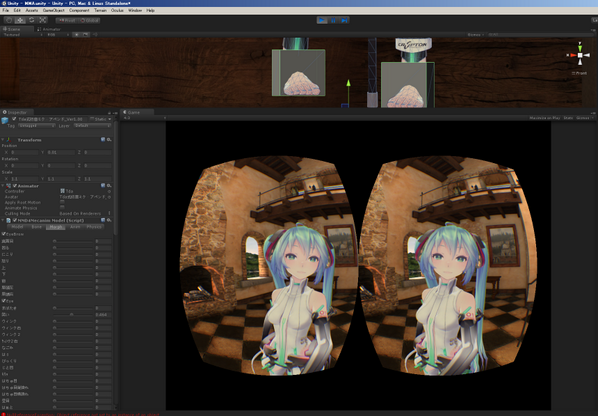The width and height of the screenshot is (598, 416).
Task: Select the Morph tab in script
Action: 56,227
